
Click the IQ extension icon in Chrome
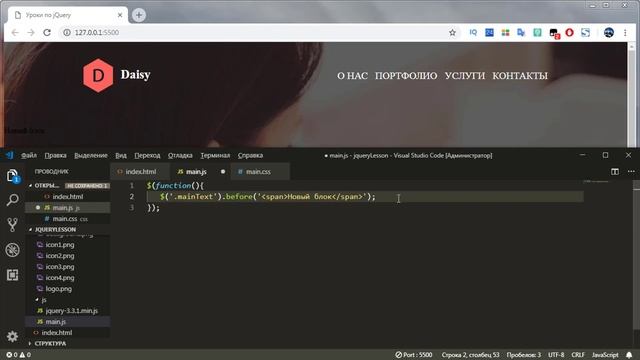point(473,33)
